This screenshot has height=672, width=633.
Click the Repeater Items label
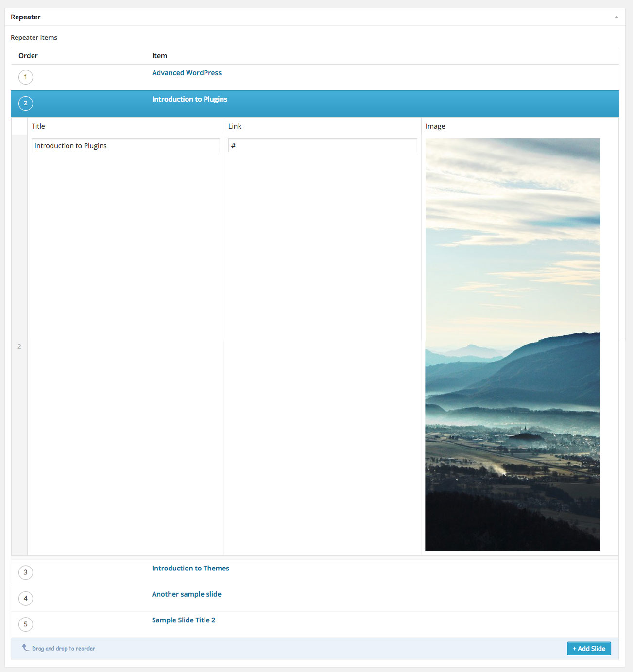click(x=34, y=37)
